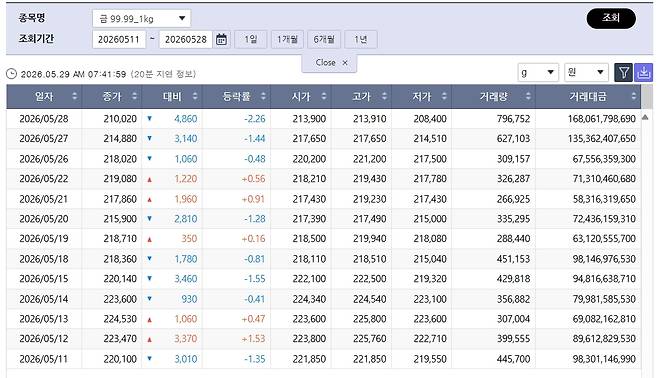The image size is (658, 378).
Task: Click volume value 445,700
Action: tap(514, 359)
